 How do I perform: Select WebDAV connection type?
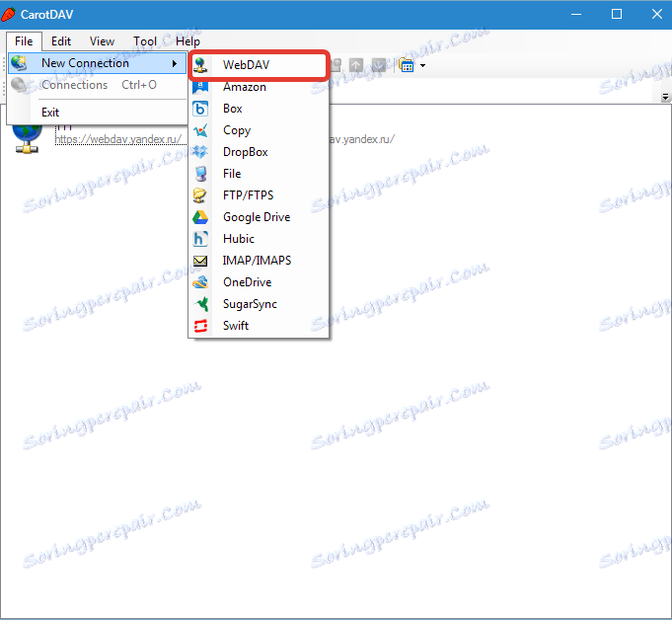coord(259,65)
